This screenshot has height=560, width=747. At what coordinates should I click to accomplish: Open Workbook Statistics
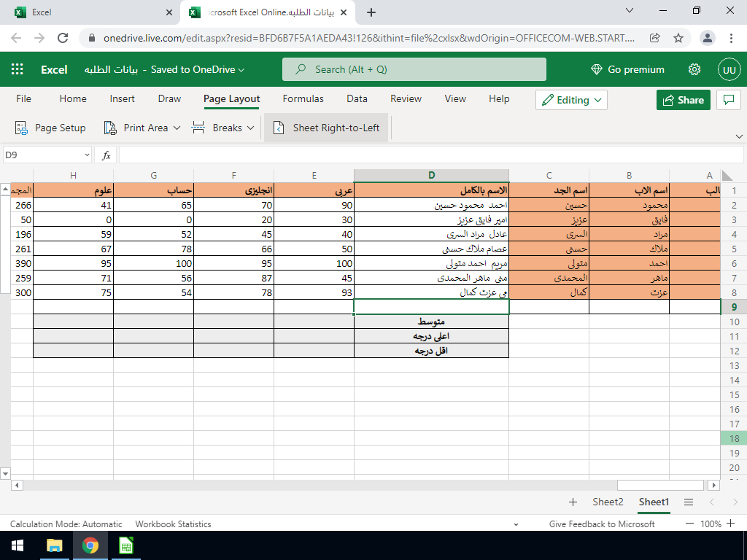point(173,524)
